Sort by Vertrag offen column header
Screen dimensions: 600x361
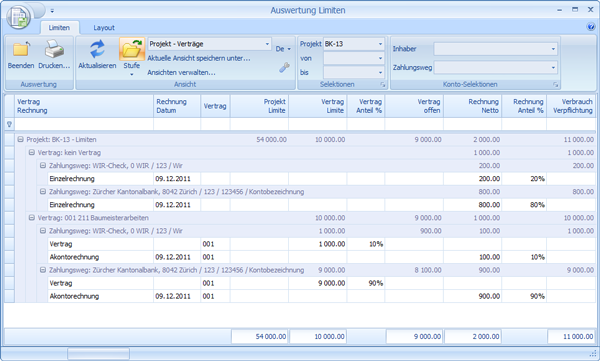414,106
